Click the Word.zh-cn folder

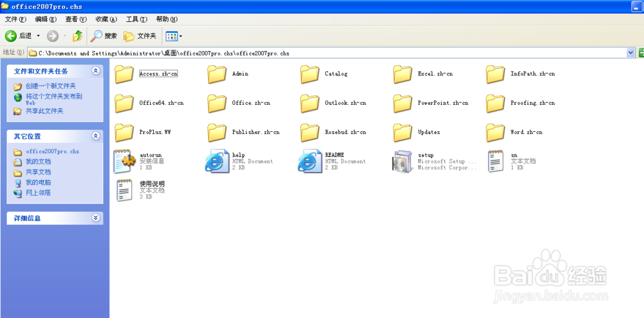click(x=514, y=132)
